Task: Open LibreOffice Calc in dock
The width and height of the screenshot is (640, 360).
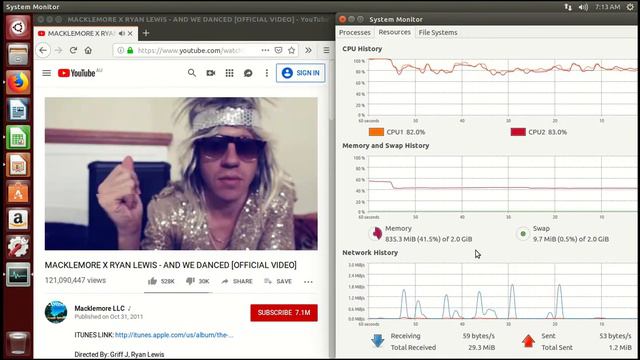Action: click(18, 137)
